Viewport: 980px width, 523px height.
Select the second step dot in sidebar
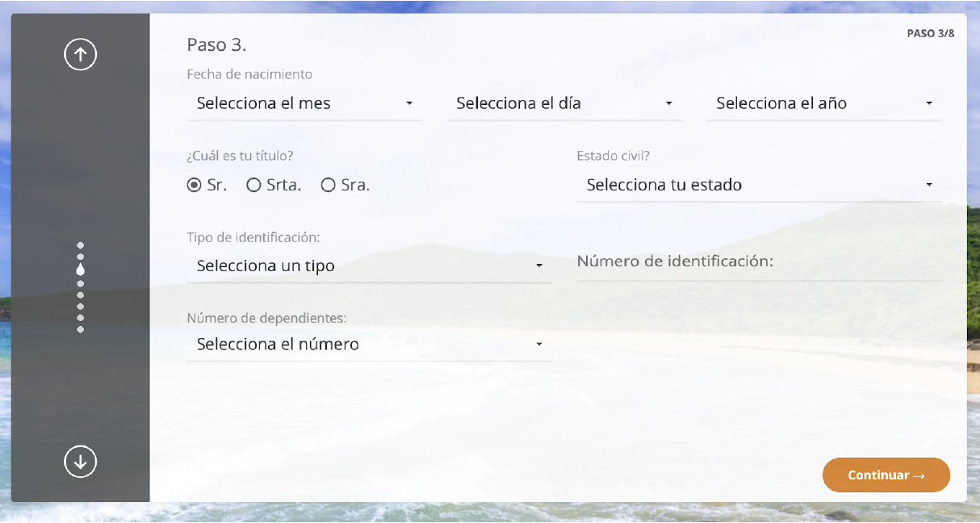tap(80, 256)
